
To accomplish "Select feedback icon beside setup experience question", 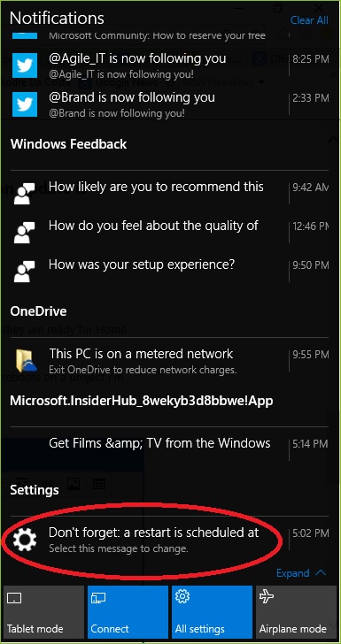I will coord(25,271).
